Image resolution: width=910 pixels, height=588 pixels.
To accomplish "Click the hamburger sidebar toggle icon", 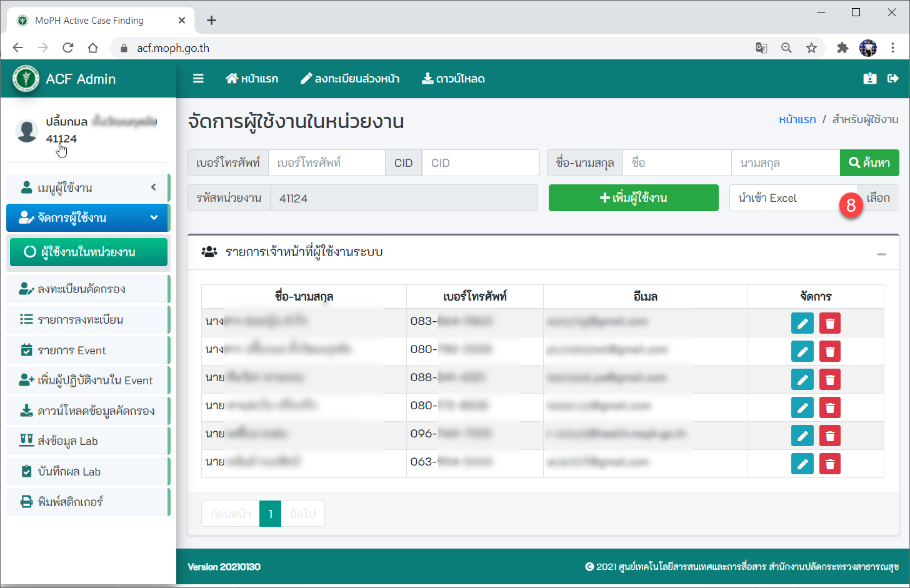I will pyautogui.click(x=198, y=79).
